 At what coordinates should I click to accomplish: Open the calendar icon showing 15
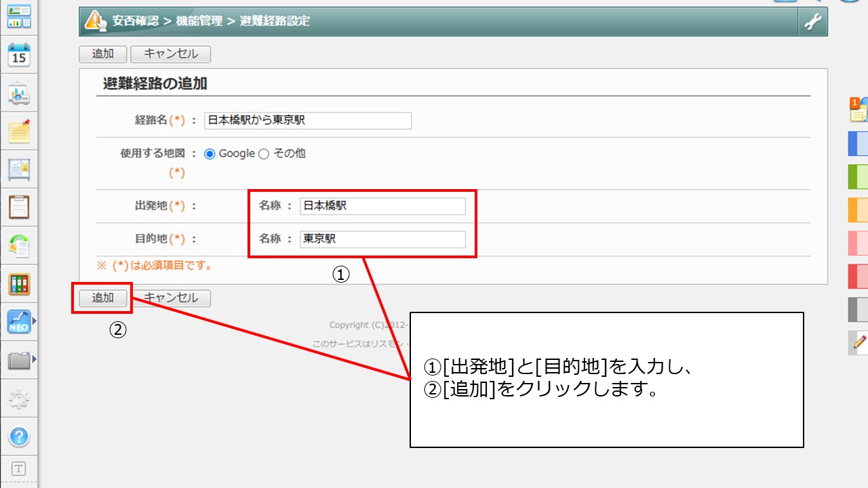coord(19,55)
